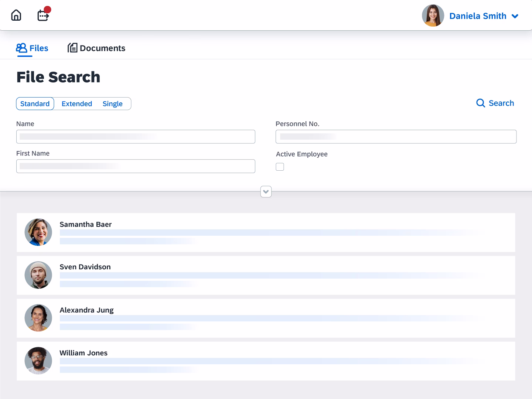Click the magnifier icon beside Search
Viewport: 532px width, 399px height.
point(480,103)
